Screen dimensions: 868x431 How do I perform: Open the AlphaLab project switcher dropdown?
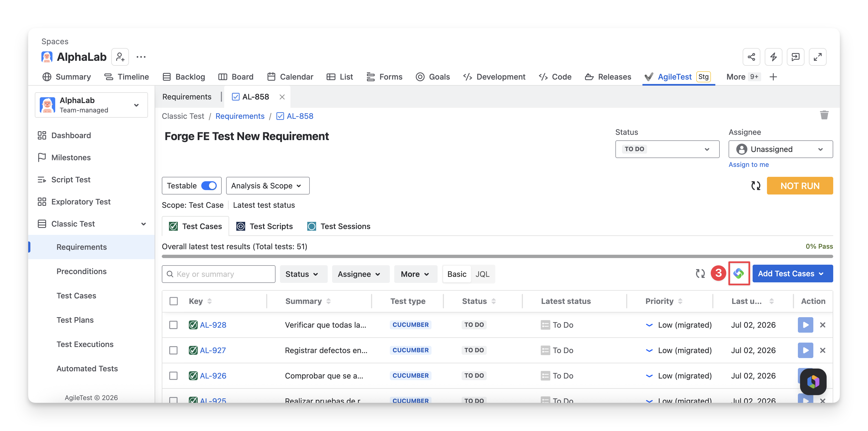(91, 105)
